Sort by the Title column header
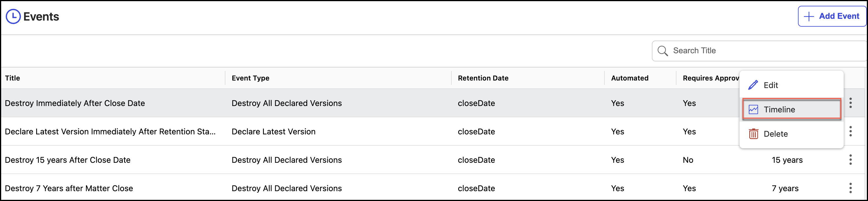This screenshot has width=868, height=201. point(12,78)
